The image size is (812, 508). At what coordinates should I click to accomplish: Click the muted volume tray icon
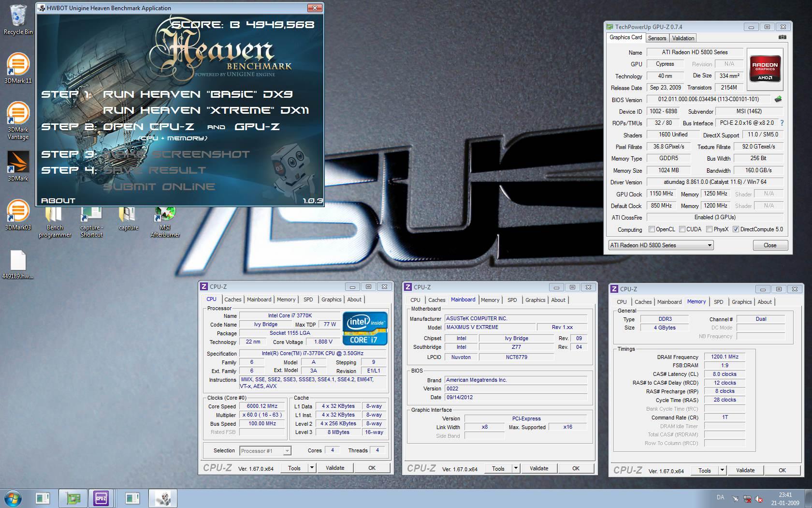coord(759,498)
